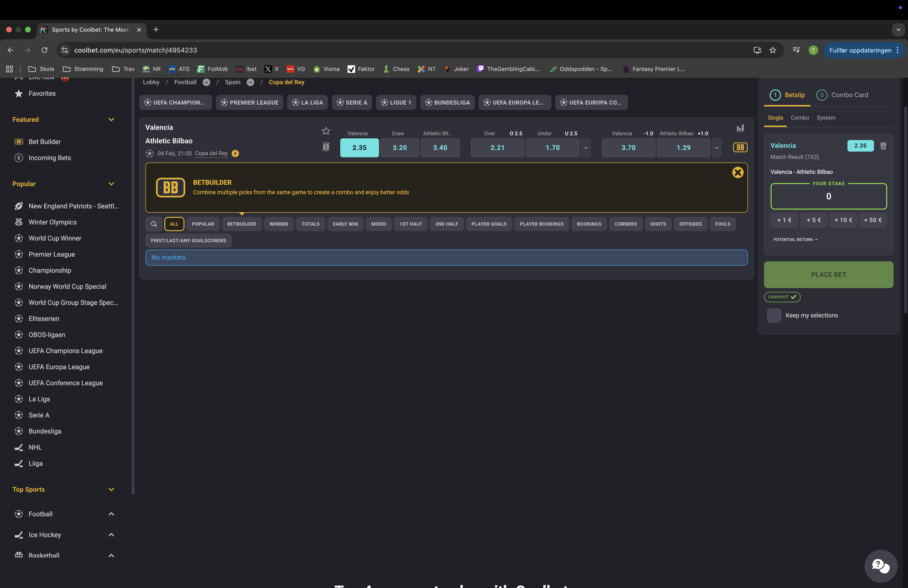
Task: Open match statistics bar chart icon
Action: [740, 128]
